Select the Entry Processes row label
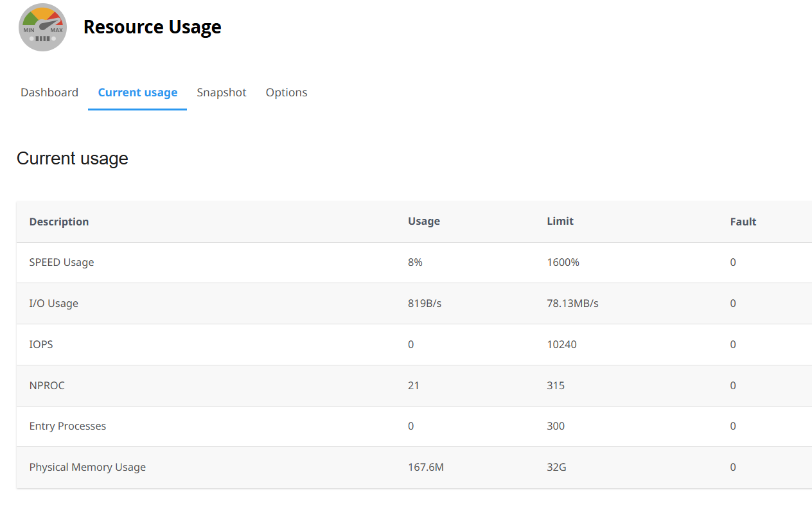 point(67,426)
